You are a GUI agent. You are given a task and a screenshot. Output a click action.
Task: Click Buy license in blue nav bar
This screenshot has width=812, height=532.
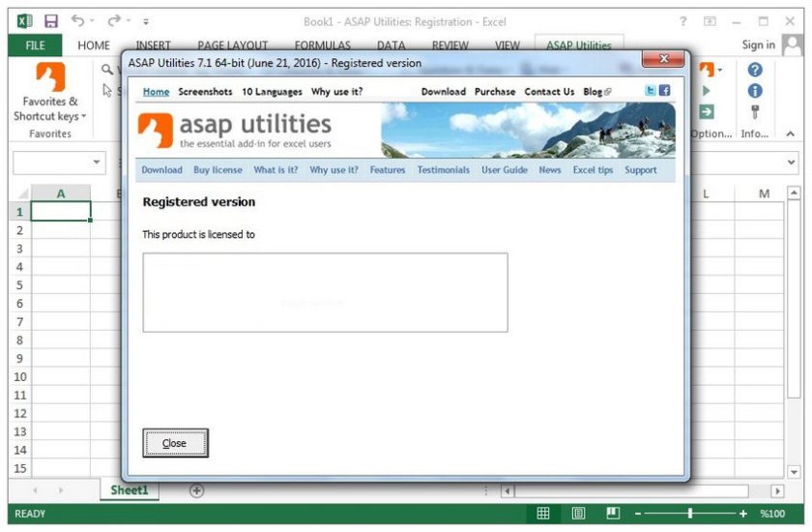pyautogui.click(x=217, y=170)
